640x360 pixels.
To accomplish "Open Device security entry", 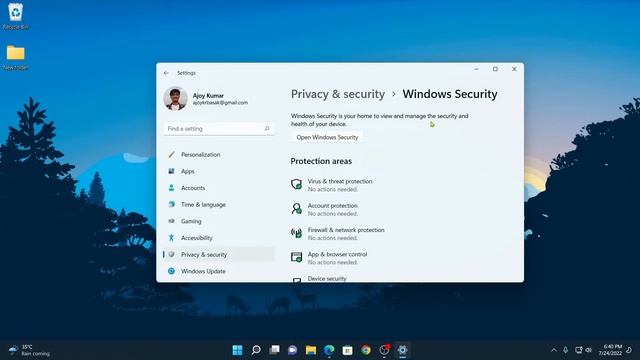I will pyautogui.click(x=327, y=278).
